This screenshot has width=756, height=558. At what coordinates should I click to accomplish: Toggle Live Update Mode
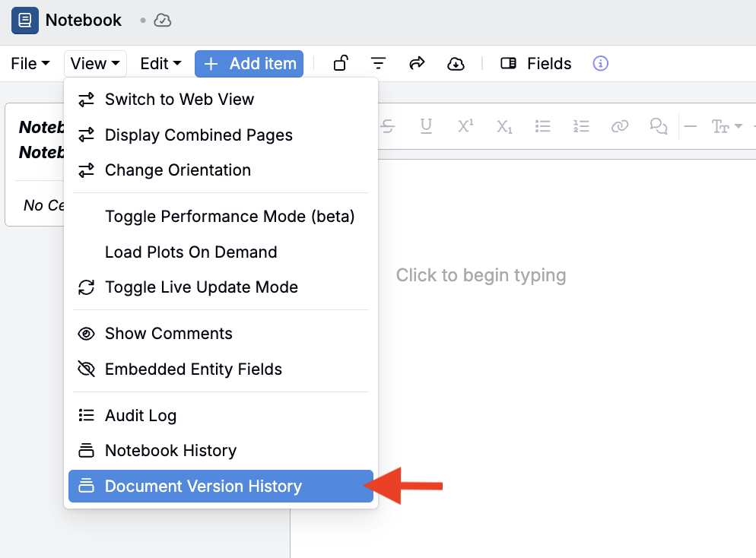tap(201, 287)
